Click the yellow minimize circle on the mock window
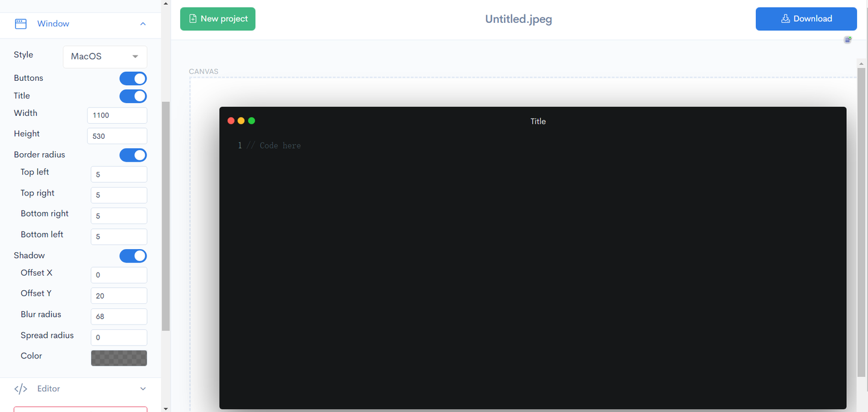The height and width of the screenshot is (412, 868). coord(241,121)
